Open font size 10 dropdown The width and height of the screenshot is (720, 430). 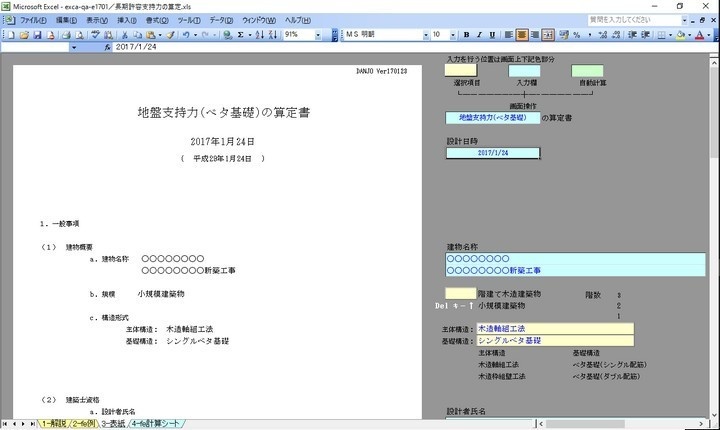click(453, 35)
